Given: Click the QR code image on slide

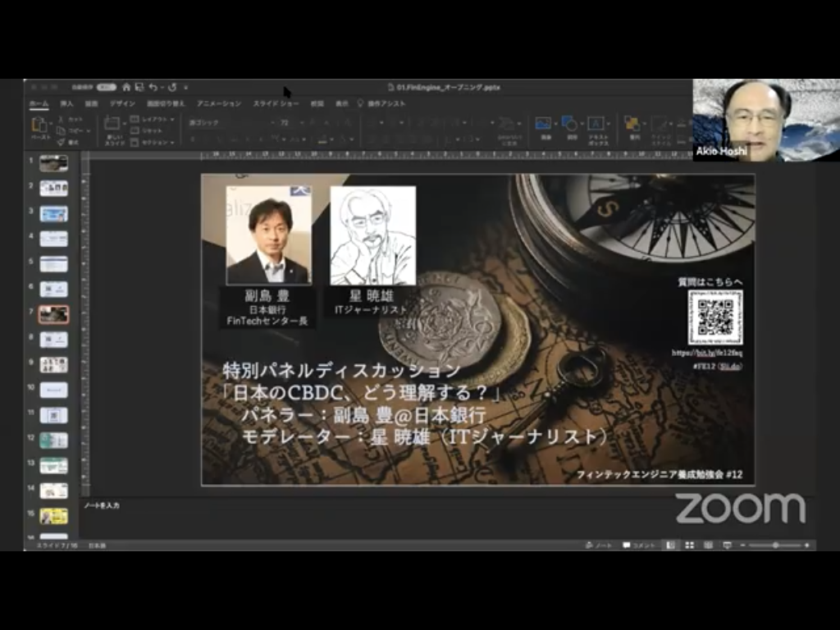Looking at the screenshot, I should pos(715,317).
